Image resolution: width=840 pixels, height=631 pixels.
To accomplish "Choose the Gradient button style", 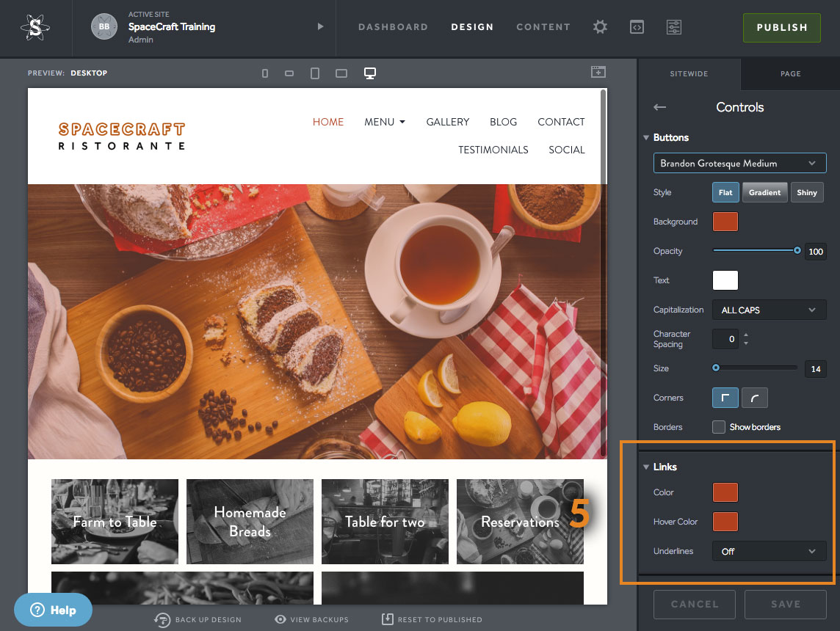I will point(764,193).
